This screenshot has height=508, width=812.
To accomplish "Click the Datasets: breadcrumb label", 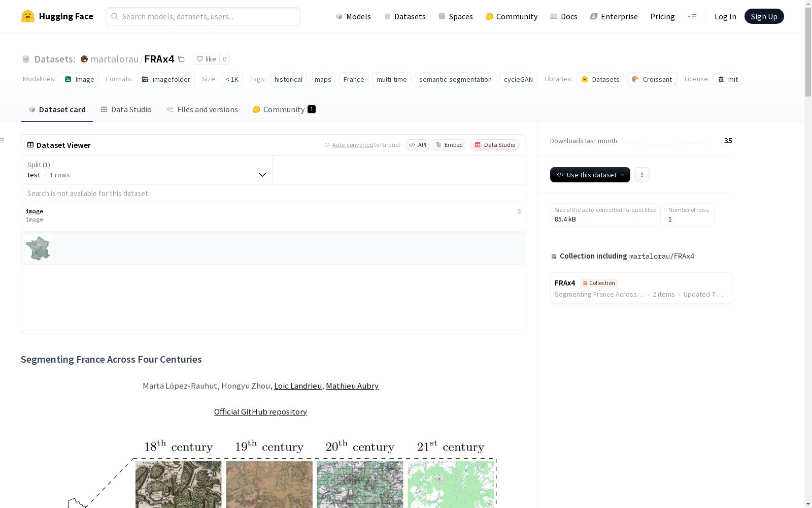I will click(x=55, y=59).
